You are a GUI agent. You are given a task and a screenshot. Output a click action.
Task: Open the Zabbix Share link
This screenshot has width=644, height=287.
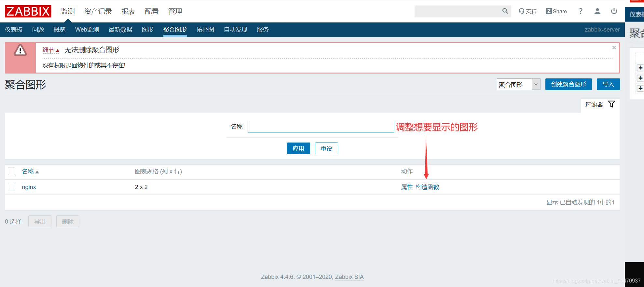click(x=556, y=11)
